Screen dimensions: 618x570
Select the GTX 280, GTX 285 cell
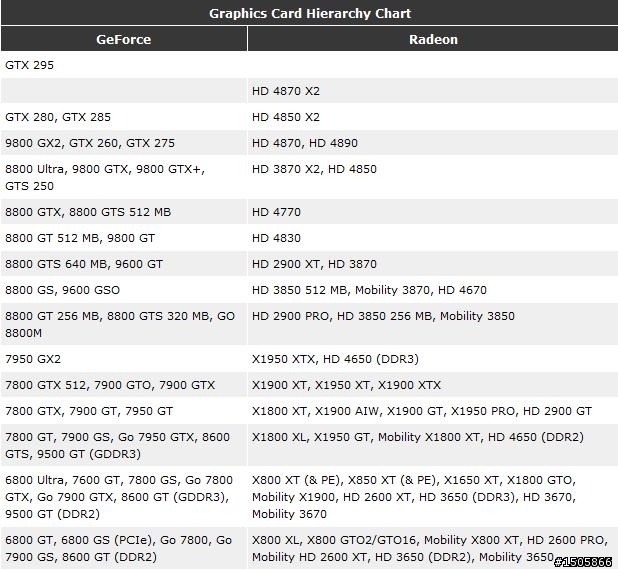click(x=124, y=117)
